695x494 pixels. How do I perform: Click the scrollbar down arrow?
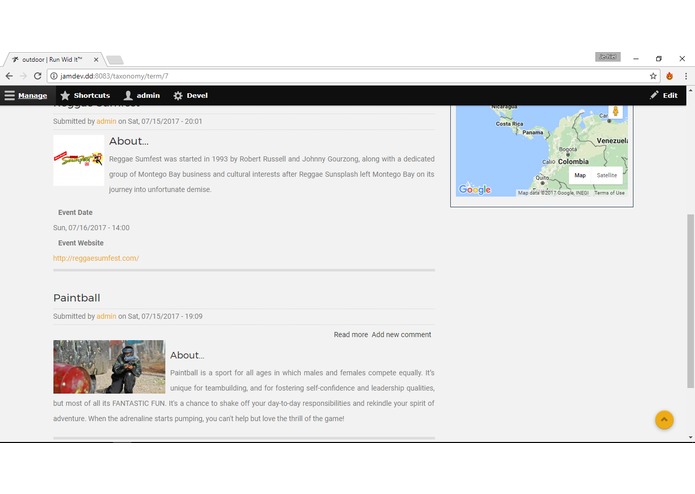pyautogui.click(x=691, y=437)
